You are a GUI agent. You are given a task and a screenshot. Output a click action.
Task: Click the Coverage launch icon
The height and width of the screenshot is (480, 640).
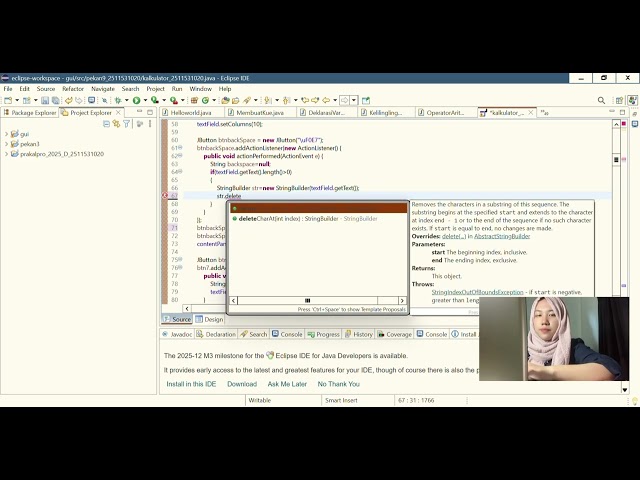pyautogui.click(x=155, y=100)
